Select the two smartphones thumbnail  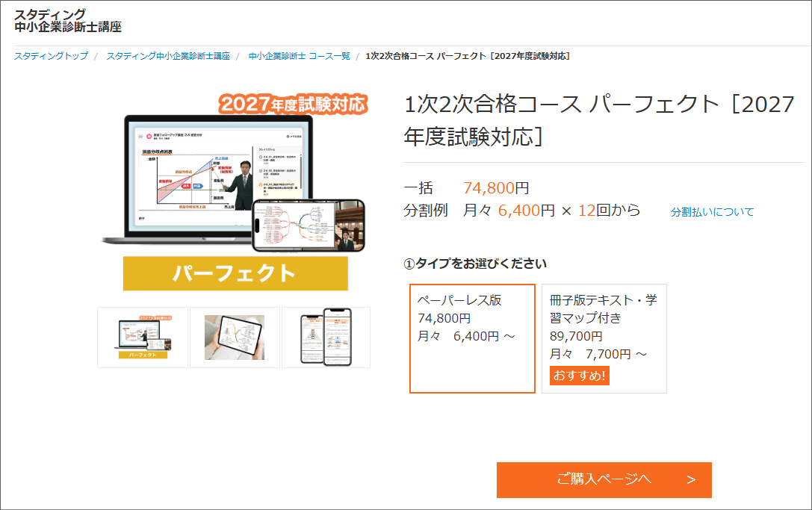[x=326, y=338]
